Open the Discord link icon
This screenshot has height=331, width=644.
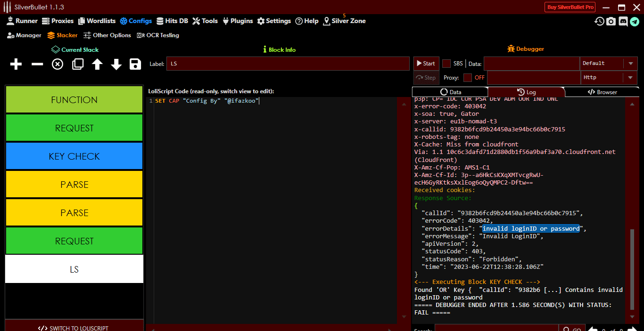point(623,21)
